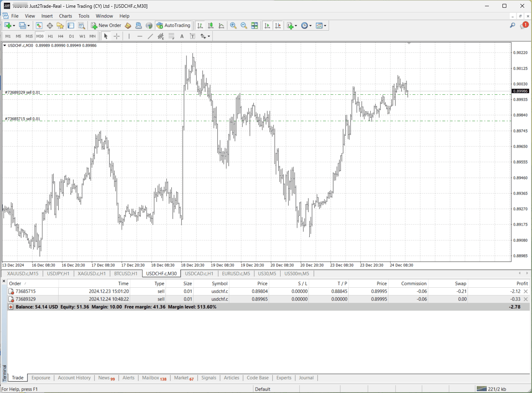The image size is (532, 393).
Task: Open the Insert menu
Action: [47, 16]
